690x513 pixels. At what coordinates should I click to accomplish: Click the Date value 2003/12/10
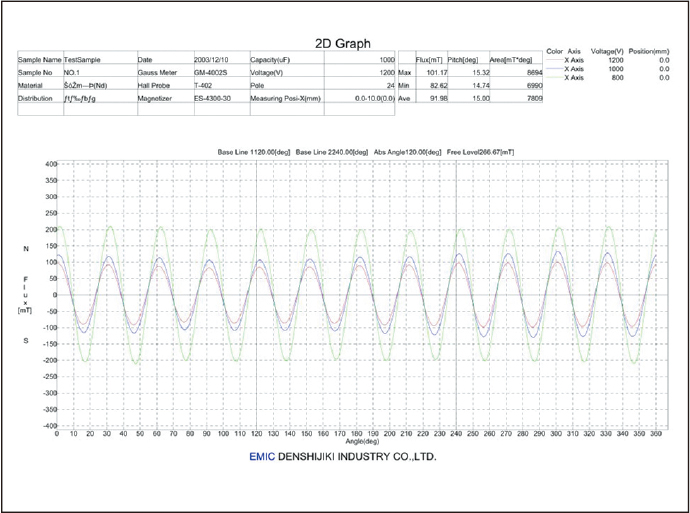pyautogui.click(x=213, y=60)
